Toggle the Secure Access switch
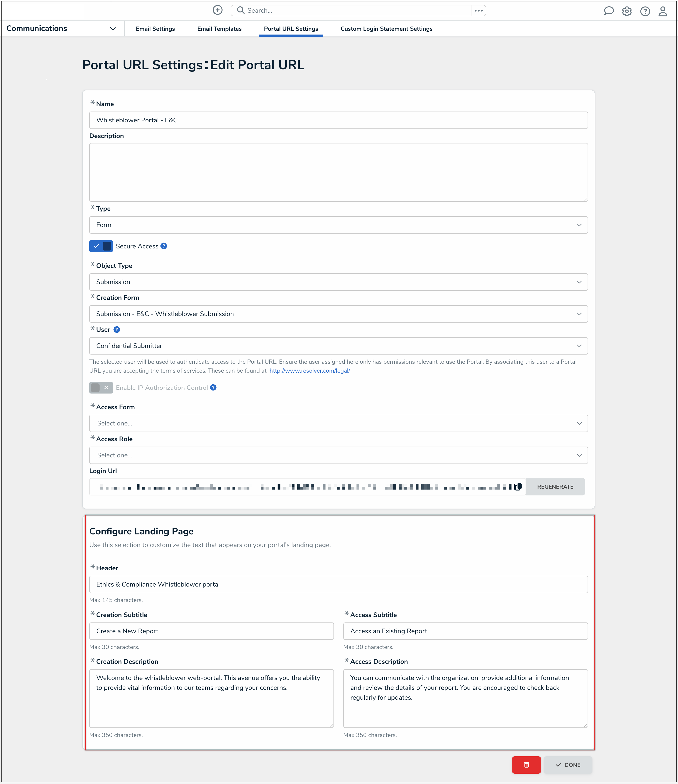The image size is (678, 784). 101,246
